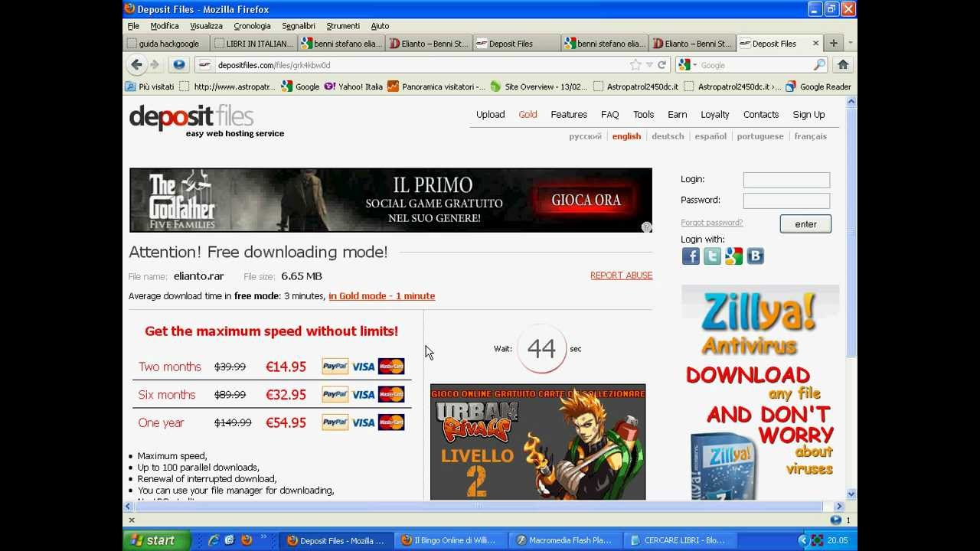The width and height of the screenshot is (980, 551).
Task: Open the Aiuto menu
Action: coord(380,26)
